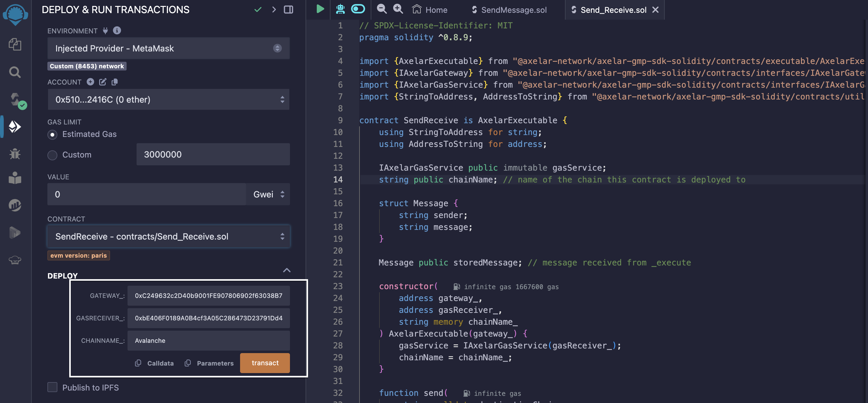Open the Environment provider dropdown
868x403 pixels.
coord(168,48)
